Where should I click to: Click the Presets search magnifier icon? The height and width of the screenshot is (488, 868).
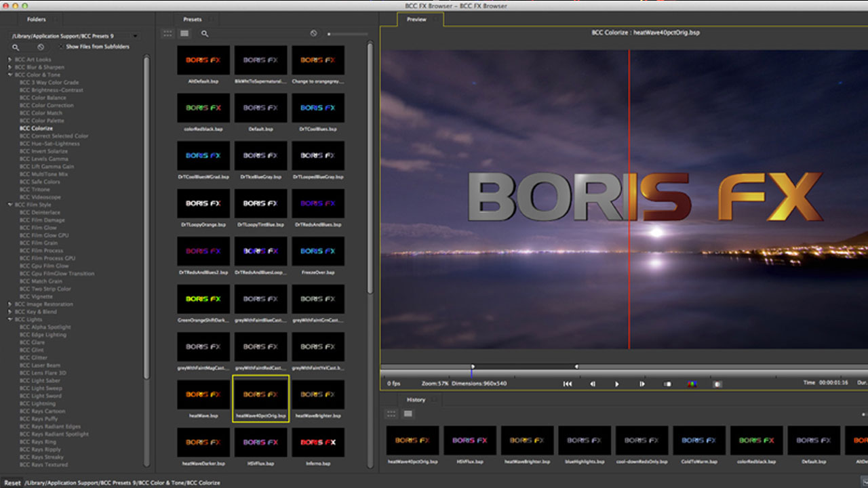205,33
